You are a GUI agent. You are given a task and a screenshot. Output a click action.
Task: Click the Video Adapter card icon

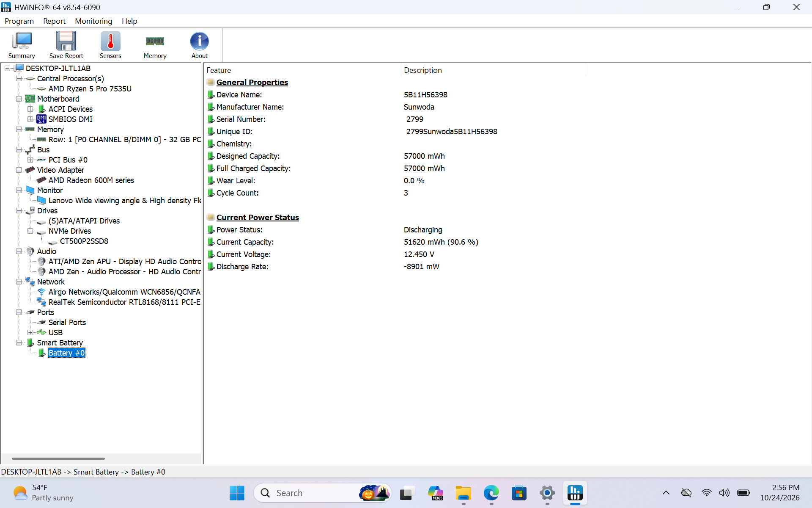click(30, 170)
